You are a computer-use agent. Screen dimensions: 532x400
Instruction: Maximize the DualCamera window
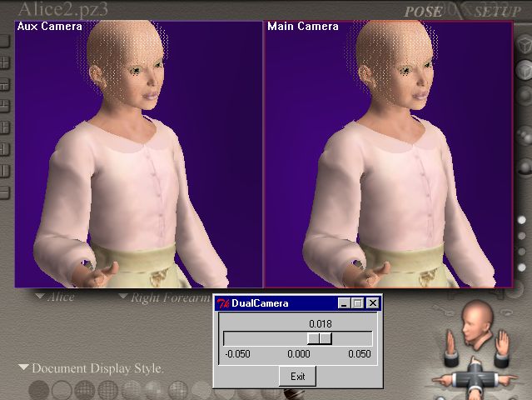[357, 302]
